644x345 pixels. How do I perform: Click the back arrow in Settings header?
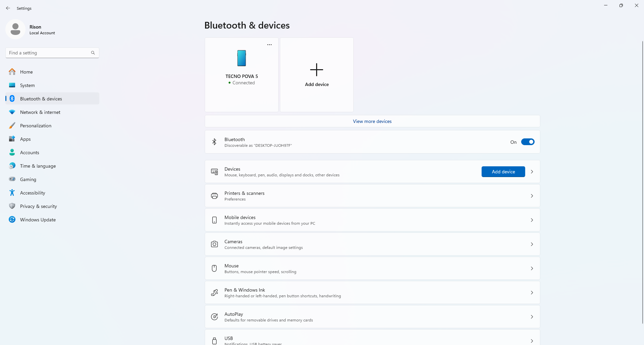coord(8,8)
